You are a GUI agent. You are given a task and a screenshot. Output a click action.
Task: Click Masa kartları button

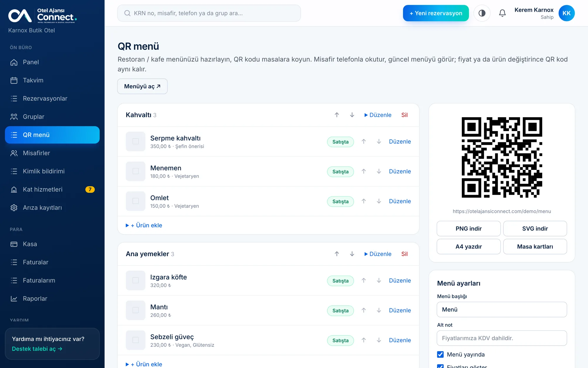(535, 247)
